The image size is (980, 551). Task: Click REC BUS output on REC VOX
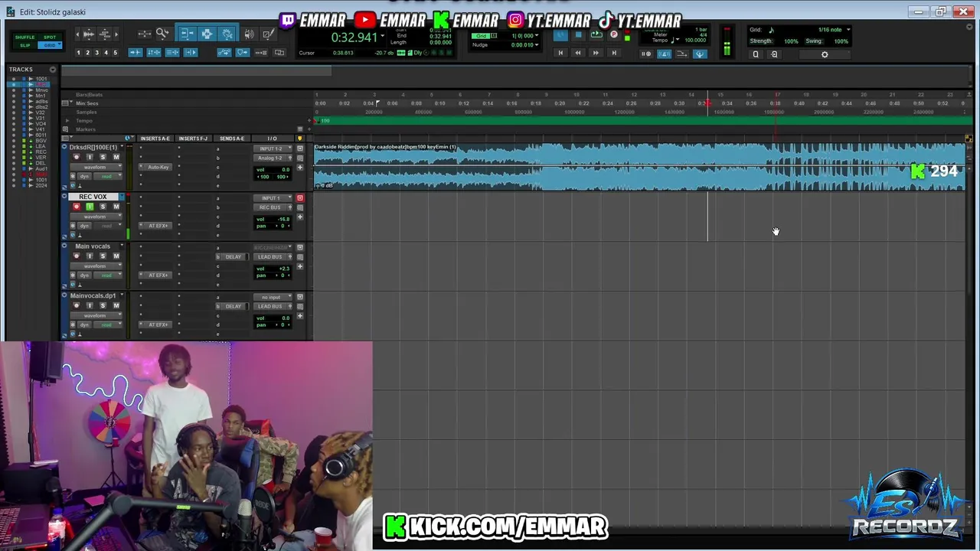(x=270, y=207)
